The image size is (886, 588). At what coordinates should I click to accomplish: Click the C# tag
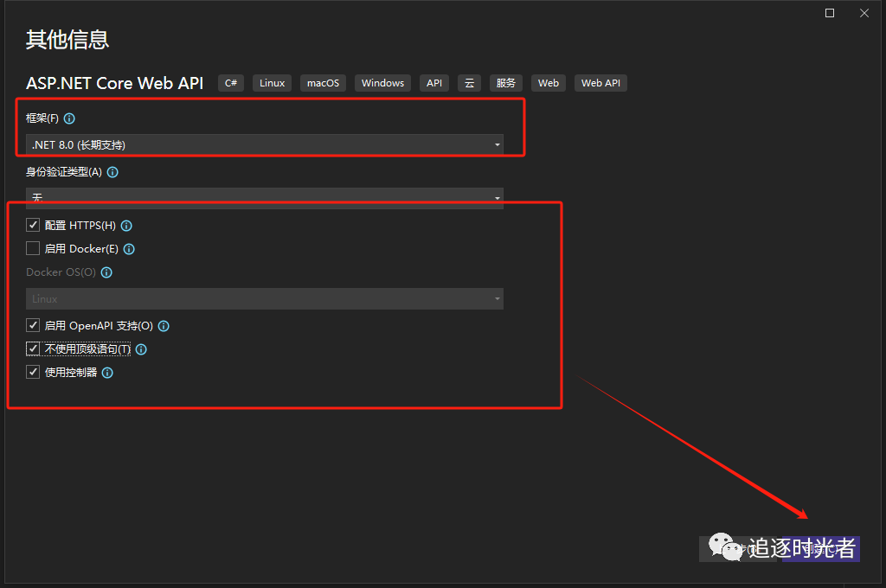coord(231,83)
